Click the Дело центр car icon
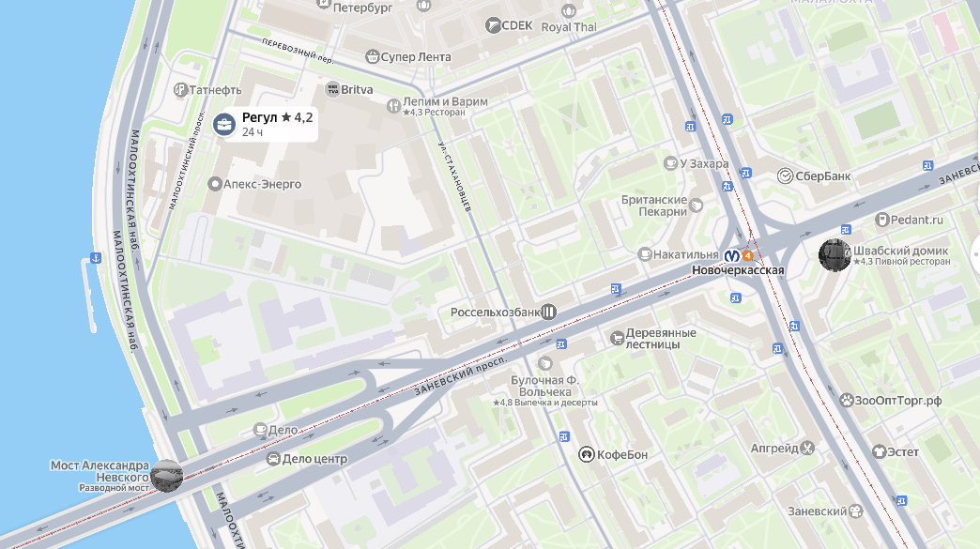The image size is (980, 549). (x=273, y=459)
